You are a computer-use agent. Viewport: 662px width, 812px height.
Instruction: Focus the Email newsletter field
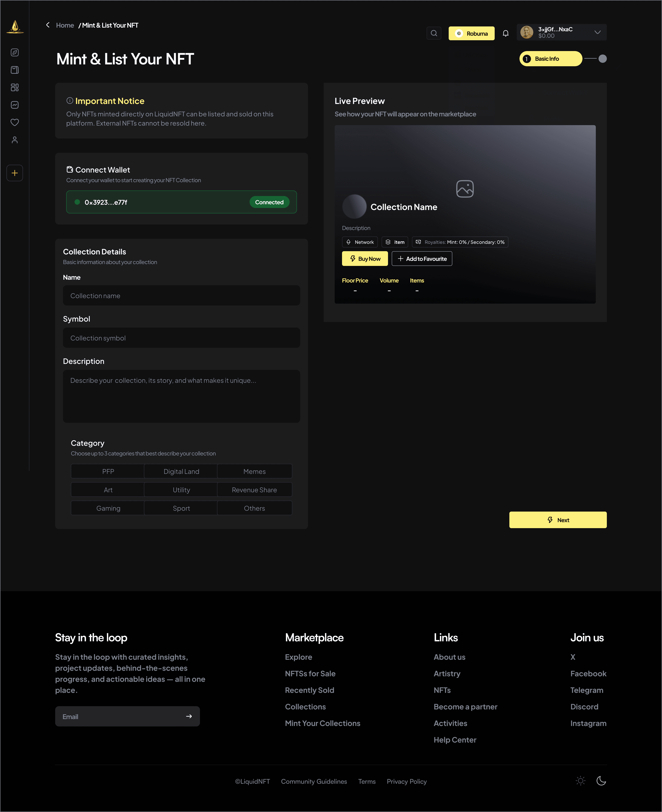127,716
